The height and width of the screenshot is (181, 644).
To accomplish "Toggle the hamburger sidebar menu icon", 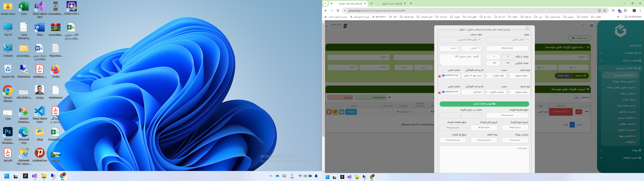I will [592, 26].
